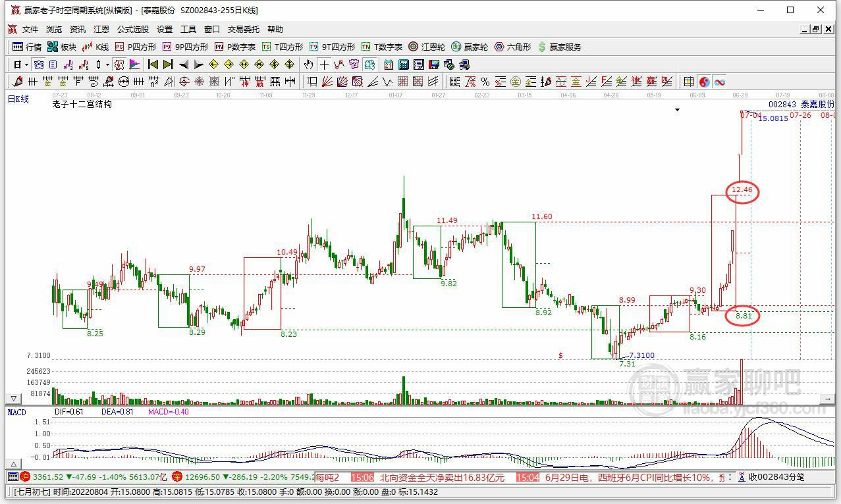Switch to the K线 chart view
The width and height of the screenshot is (841, 504).
(x=95, y=47)
